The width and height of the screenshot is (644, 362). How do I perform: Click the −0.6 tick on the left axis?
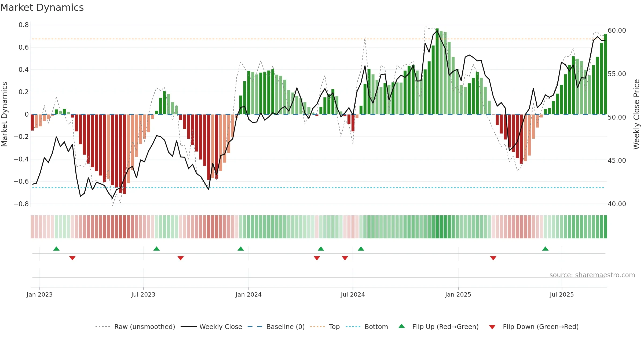click(21, 182)
